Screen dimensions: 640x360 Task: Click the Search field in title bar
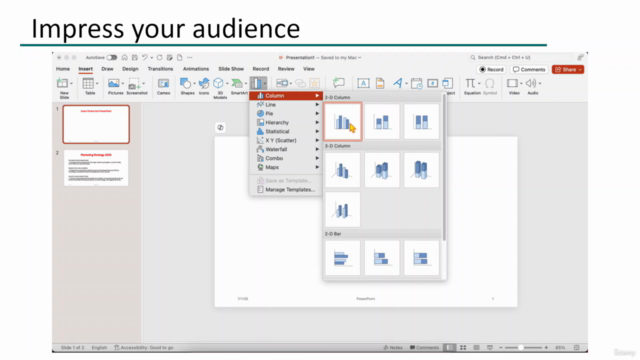pos(520,58)
